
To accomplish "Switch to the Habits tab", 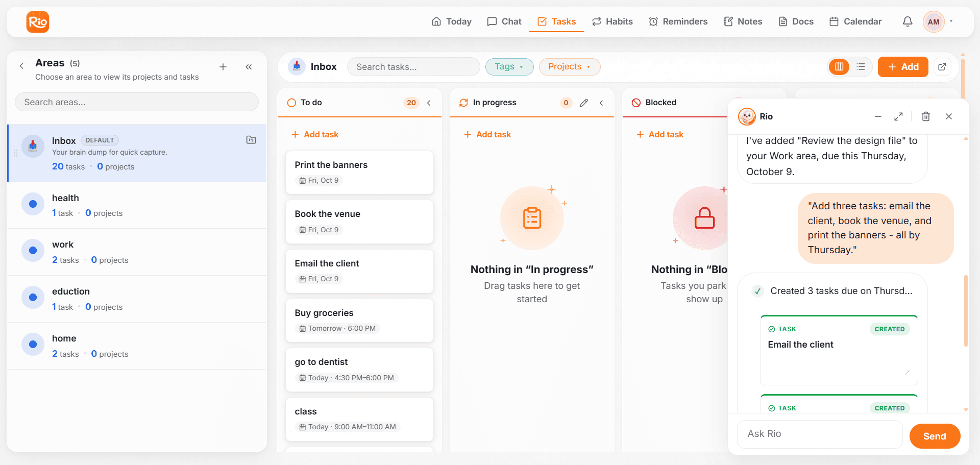I will tap(612, 21).
